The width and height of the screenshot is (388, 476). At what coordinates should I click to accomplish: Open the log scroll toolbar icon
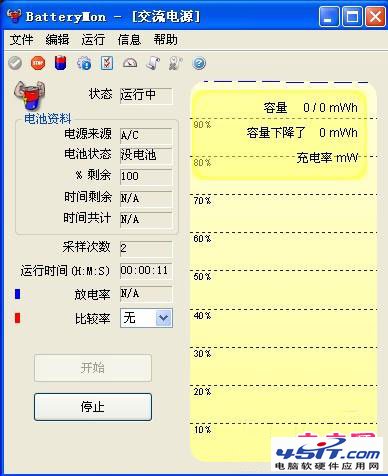tap(153, 63)
